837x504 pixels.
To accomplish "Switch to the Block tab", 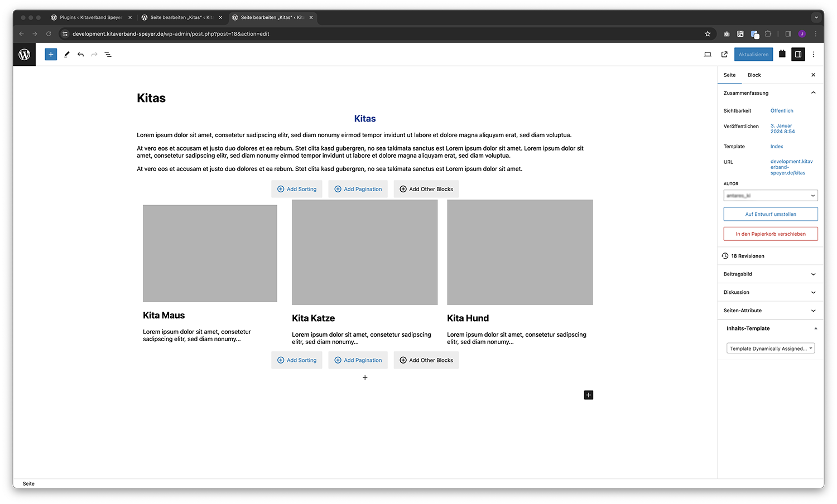I will pyautogui.click(x=754, y=75).
